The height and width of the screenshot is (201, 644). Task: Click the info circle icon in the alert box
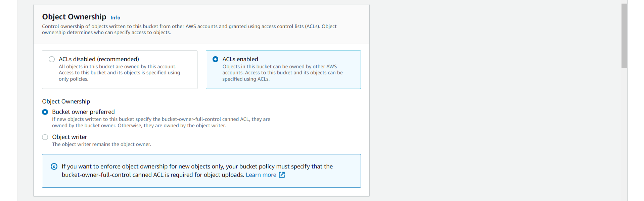pos(54,166)
